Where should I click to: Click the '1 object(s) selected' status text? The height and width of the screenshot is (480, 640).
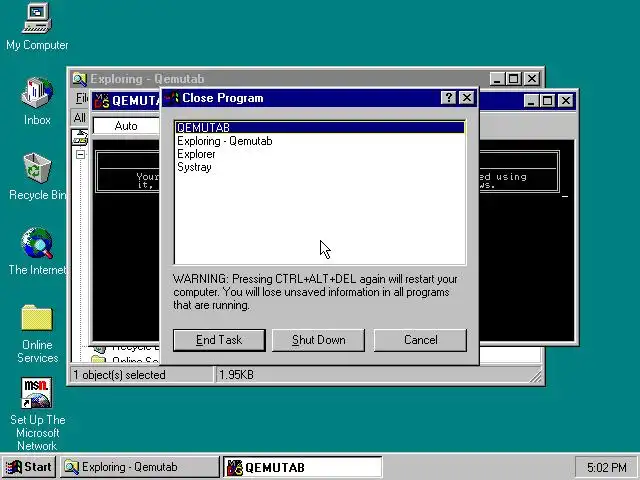pyautogui.click(x=119, y=375)
